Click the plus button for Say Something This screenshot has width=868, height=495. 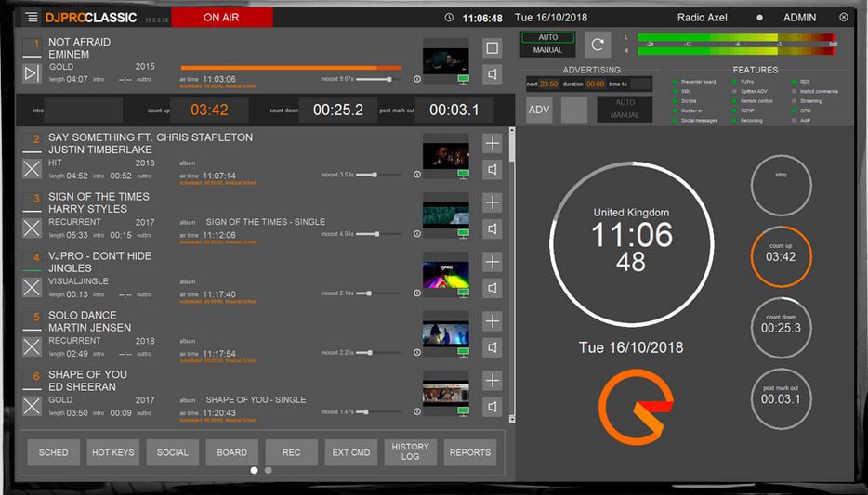click(492, 143)
